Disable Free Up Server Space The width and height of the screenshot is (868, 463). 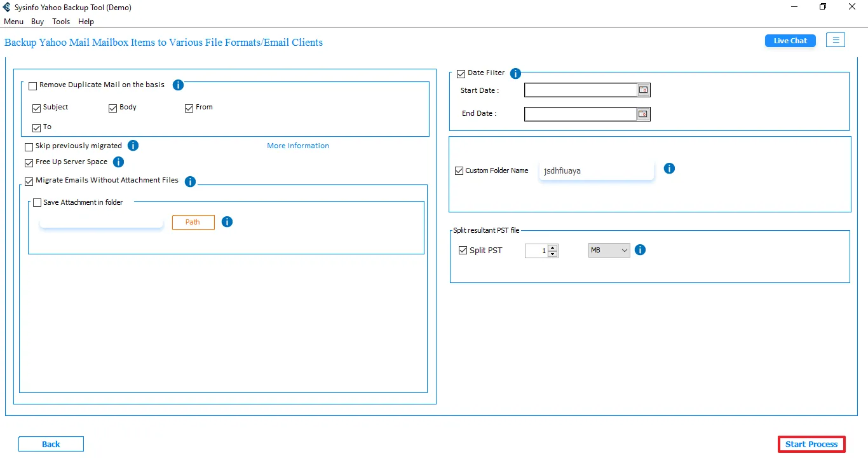point(29,163)
